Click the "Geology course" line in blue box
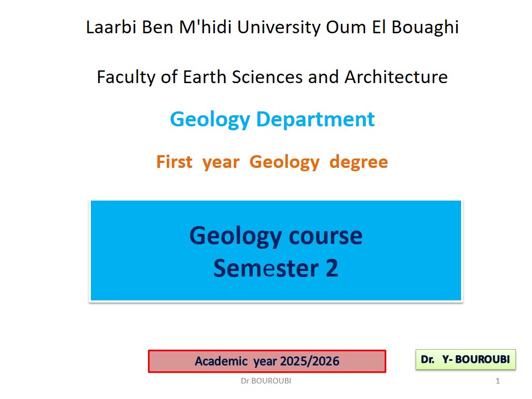 point(275,236)
